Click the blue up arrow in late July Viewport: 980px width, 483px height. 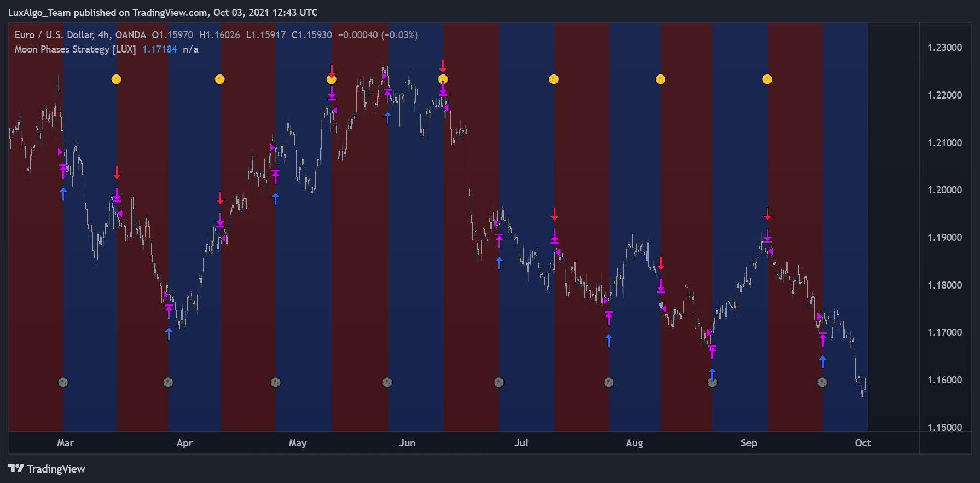[x=608, y=340]
